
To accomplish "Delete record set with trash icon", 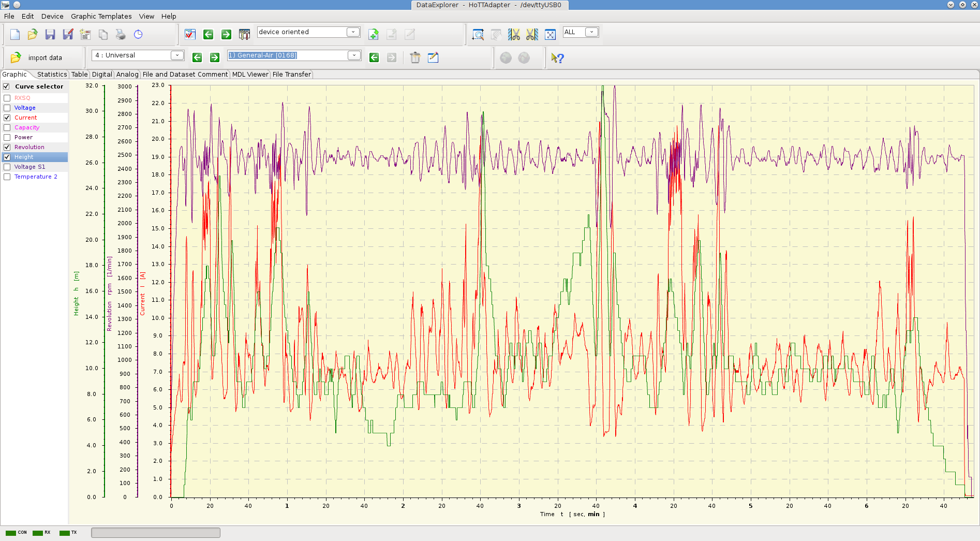I will pos(415,57).
